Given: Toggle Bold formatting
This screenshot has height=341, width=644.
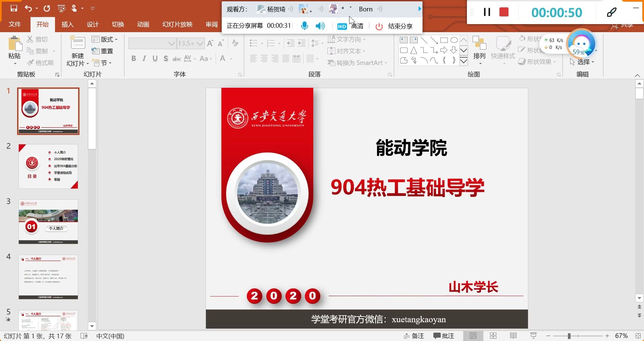Looking at the screenshot, I should [x=134, y=59].
